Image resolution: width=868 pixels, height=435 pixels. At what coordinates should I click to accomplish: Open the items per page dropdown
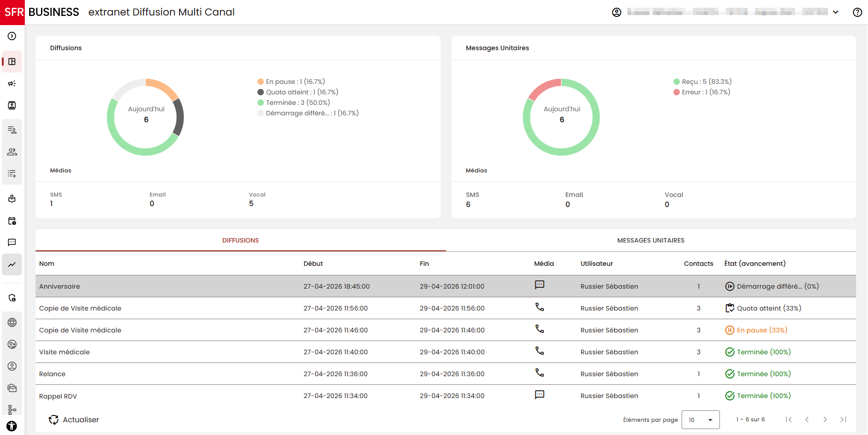700,419
